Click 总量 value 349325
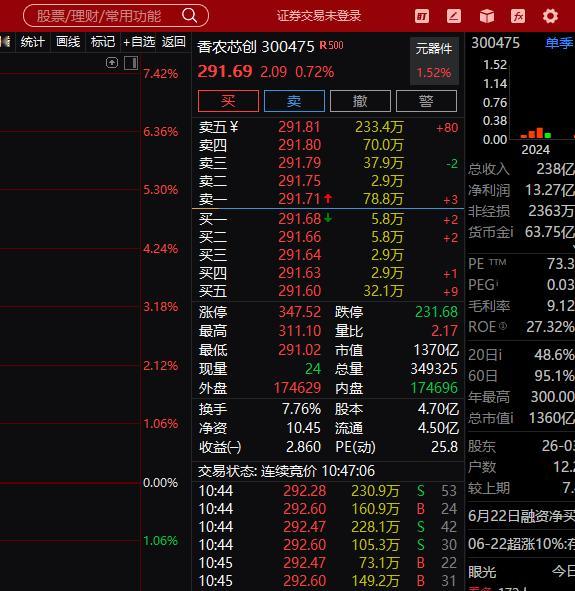Image resolution: width=575 pixels, height=591 pixels. tap(434, 369)
